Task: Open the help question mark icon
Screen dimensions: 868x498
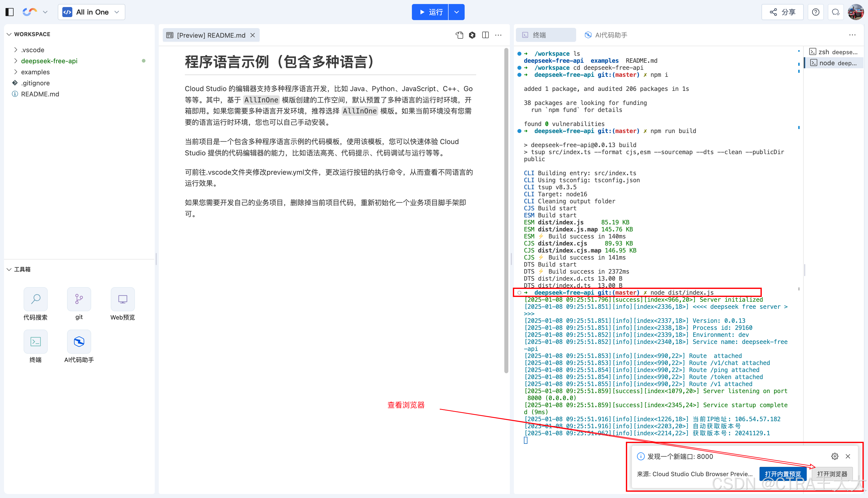Action: 816,12
